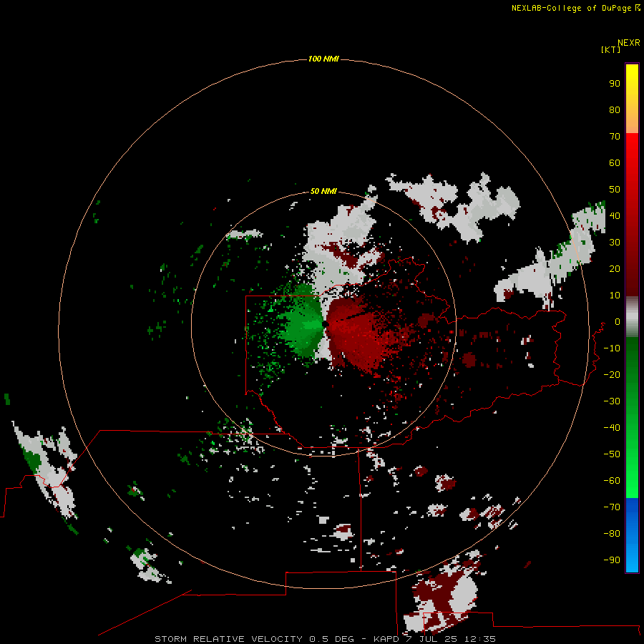Click the -40 value on the velocity scale

[612, 428]
